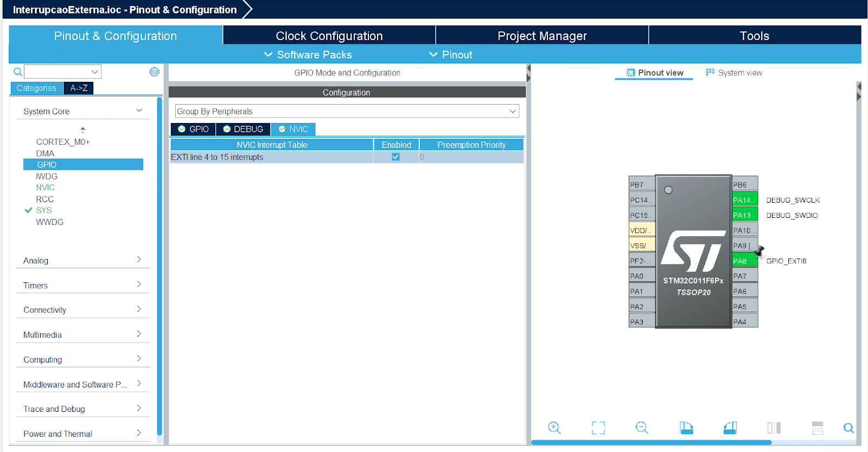
Task: Select NVIC in the System Core list
Action: (x=46, y=188)
